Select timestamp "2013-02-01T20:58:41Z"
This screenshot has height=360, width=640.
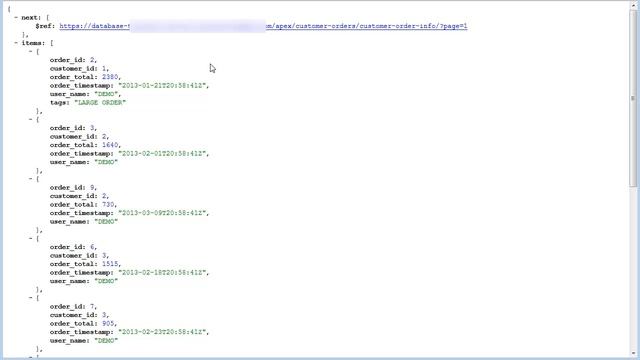click(x=162, y=154)
